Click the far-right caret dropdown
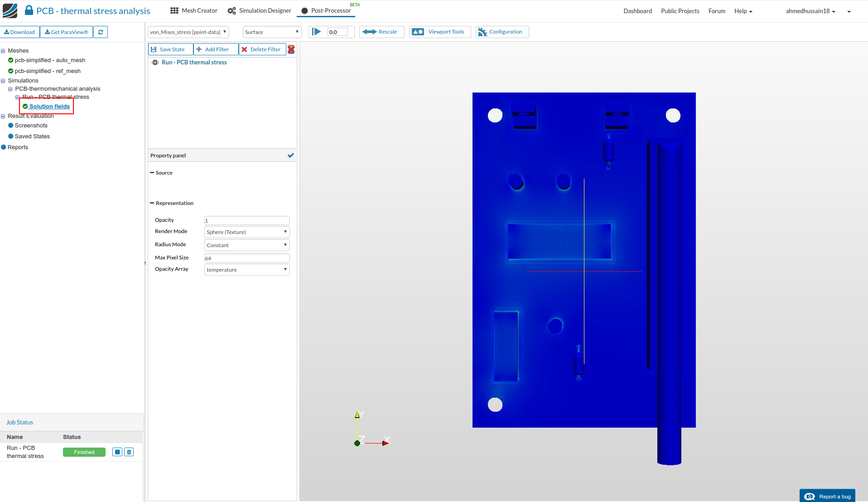868x502 pixels. [x=849, y=11]
